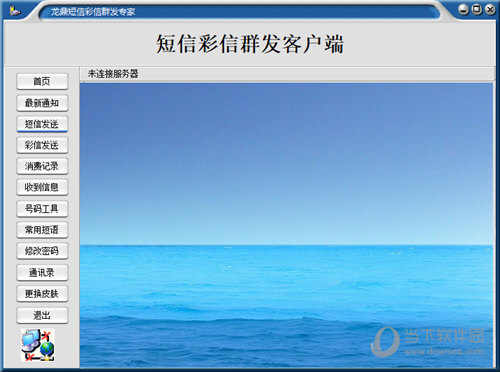Click the 龙鼎短信彩信群发专家 window title
Viewport: 500px width, 372px height.
click(x=93, y=12)
